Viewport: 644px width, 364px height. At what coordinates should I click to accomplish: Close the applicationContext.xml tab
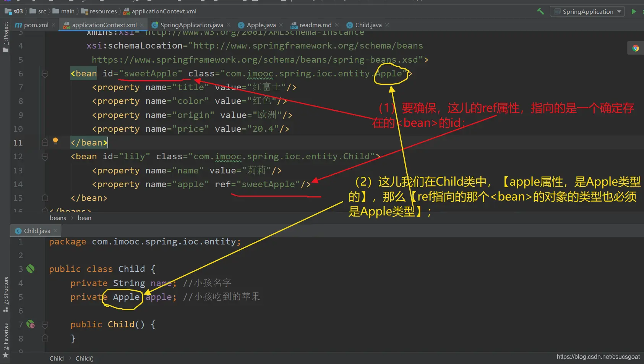pyautogui.click(x=142, y=25)
